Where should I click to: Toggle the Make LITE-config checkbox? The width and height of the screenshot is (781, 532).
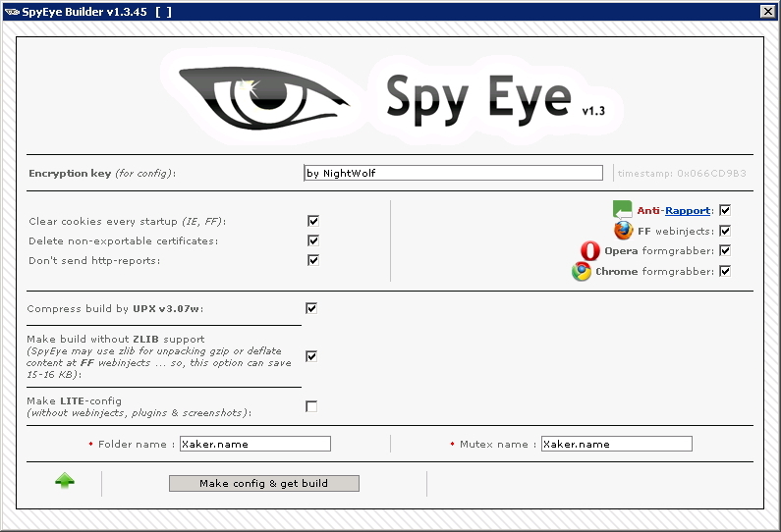(311, 406)
